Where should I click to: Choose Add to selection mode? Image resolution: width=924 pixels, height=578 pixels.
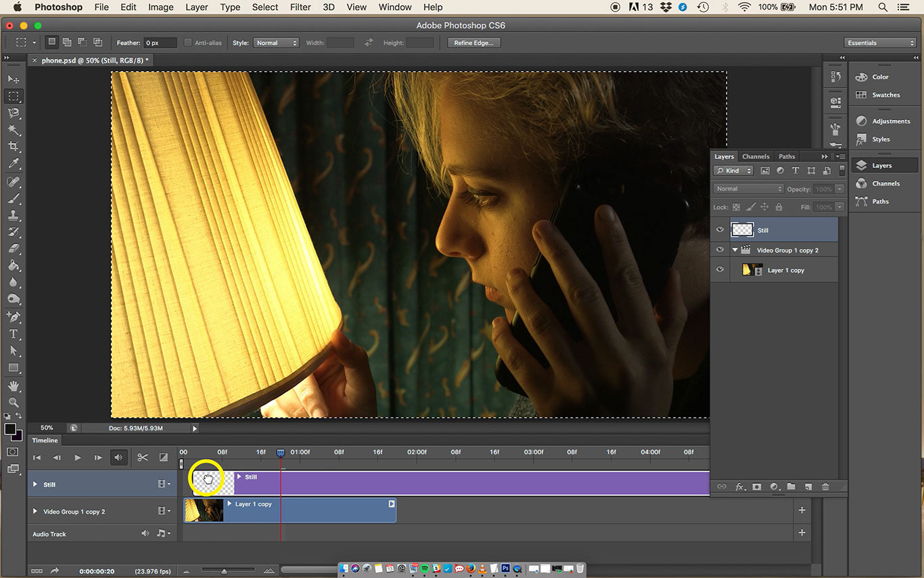67,42
